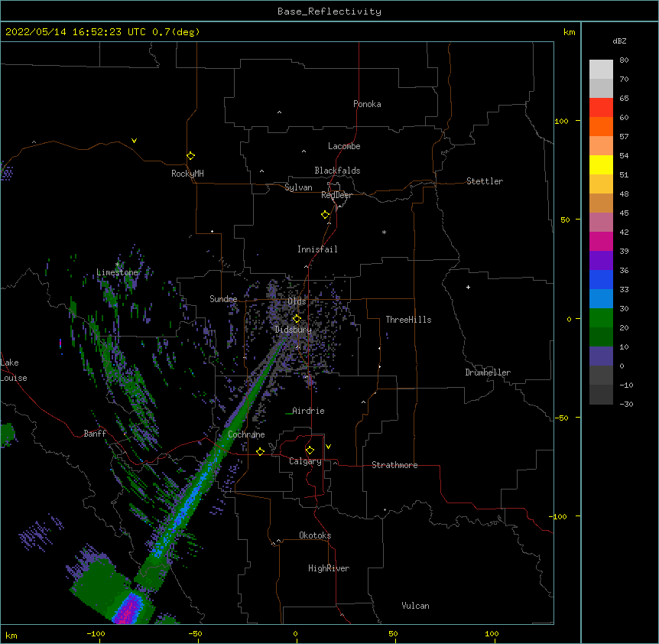Click the light gray 70-80 dBZ legend swatch

(601, 70)
